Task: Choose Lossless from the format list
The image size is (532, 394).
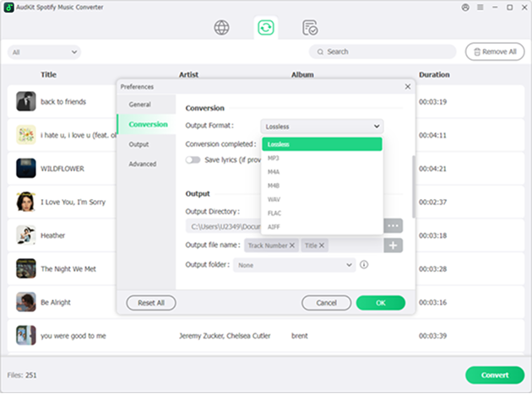Action: point(322,144)
